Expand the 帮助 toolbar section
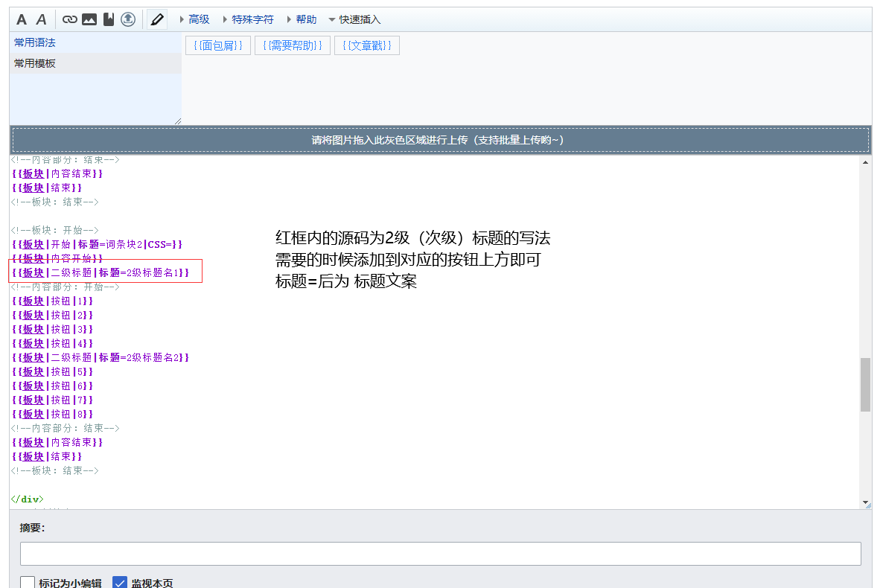This screenshot has height=588, width=883. coord(302,19)
